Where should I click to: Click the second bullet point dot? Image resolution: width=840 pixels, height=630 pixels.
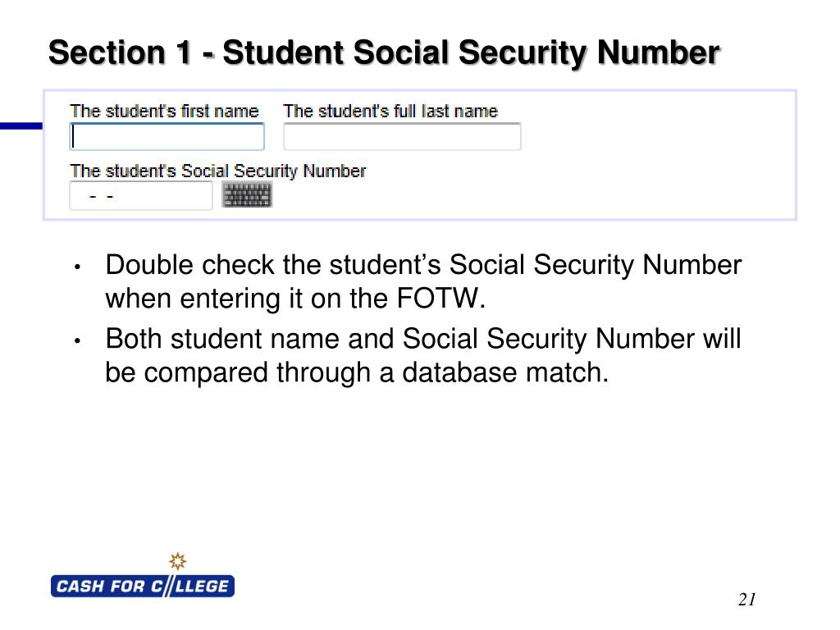78,340
